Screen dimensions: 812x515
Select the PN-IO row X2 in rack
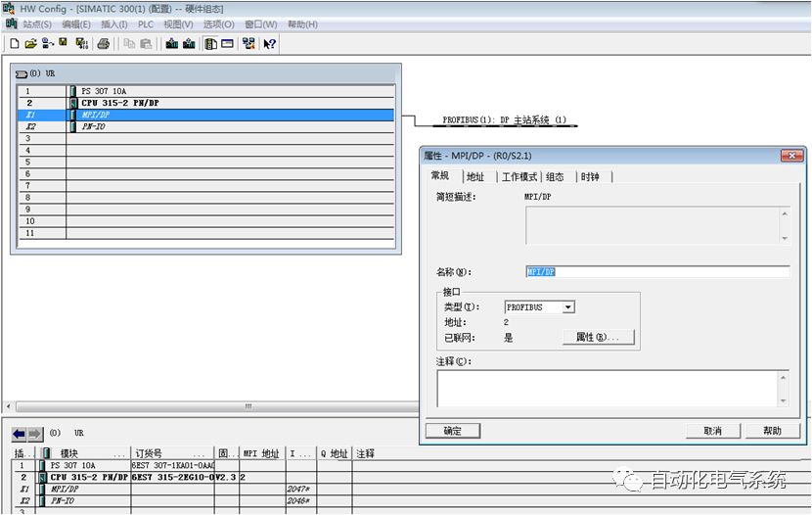click(x=205, y=126)
